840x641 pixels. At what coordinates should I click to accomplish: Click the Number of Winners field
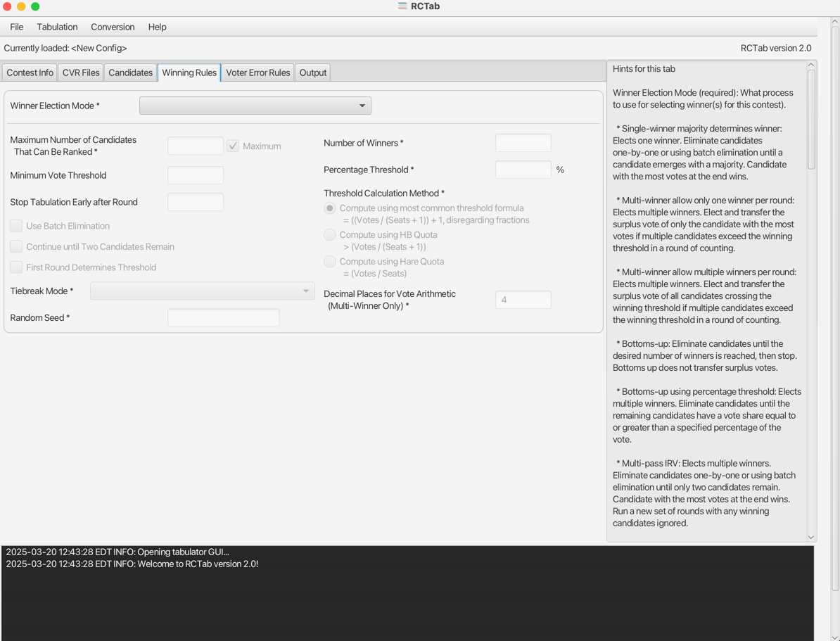(x=523, y=143)
